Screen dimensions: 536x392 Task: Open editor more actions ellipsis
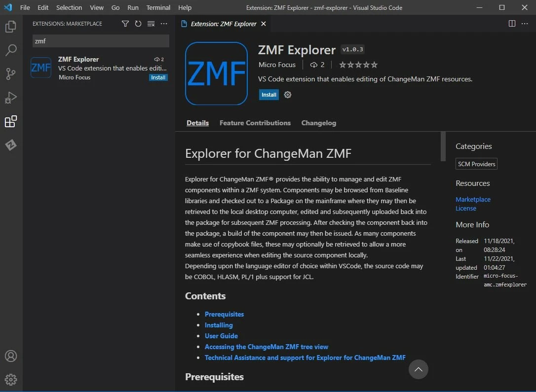525,24
